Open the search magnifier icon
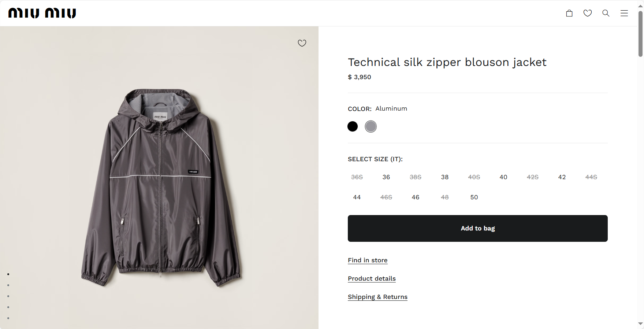Viewport: 644px width, 329px height. coord(606,13)
